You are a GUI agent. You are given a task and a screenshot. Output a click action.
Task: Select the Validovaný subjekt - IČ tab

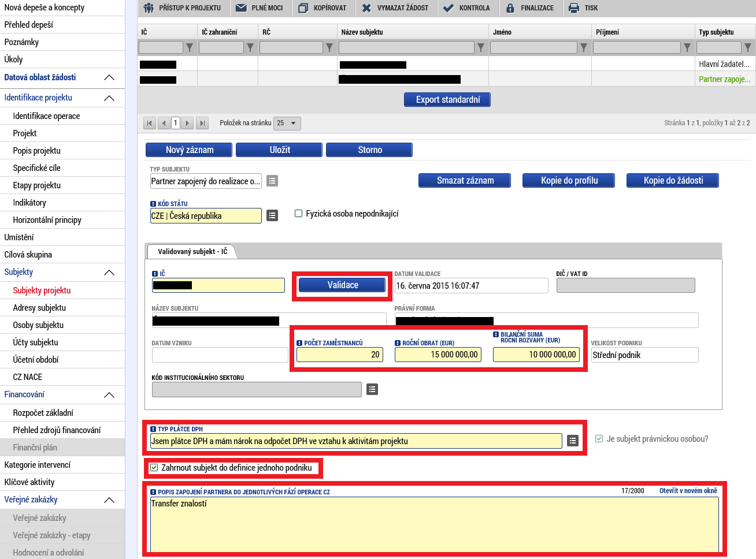click(x=192, y=251)
